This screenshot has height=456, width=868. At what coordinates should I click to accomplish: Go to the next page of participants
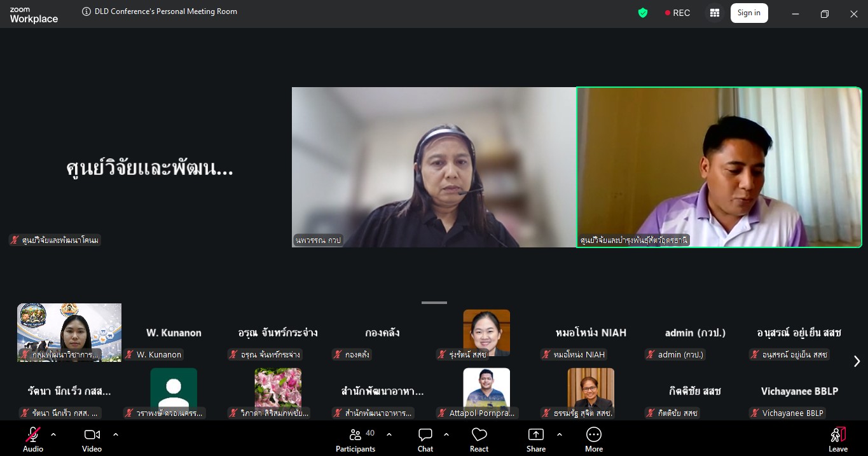(857, 361)
